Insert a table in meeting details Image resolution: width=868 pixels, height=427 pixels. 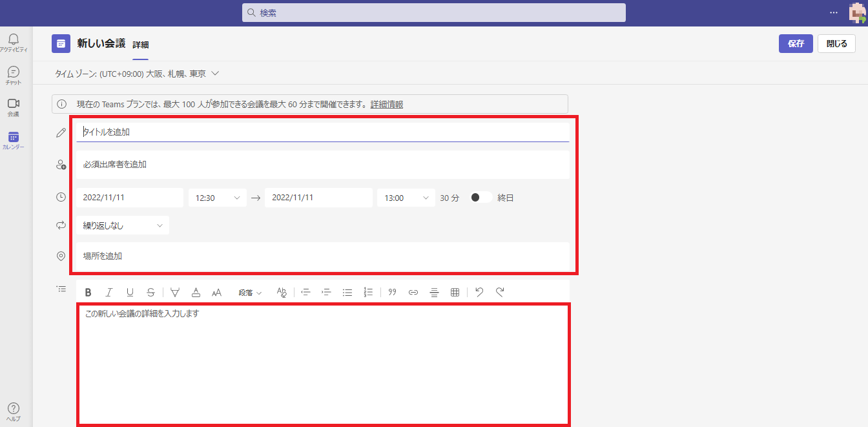click(455, 293)
